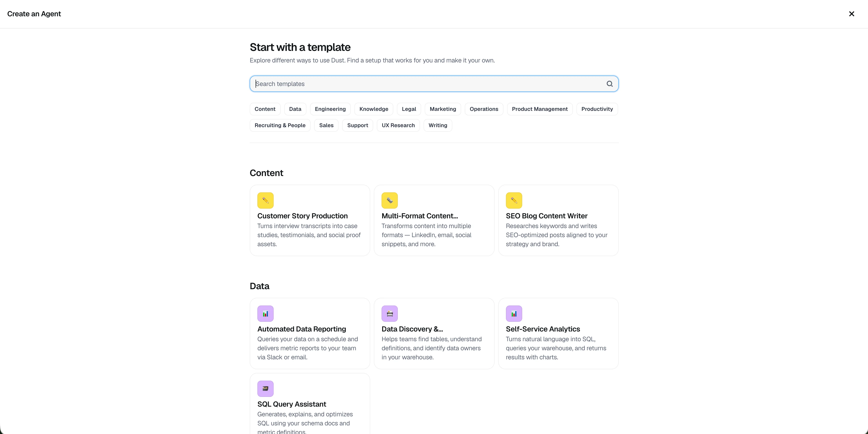Click the Self-Service Analytics chart icon
This screenshot has height=434, width=868.
[x=514, y=314]
